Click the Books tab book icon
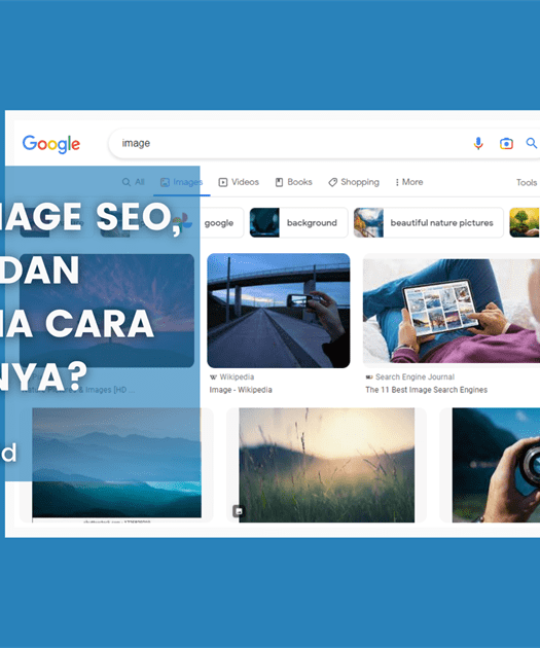Screen dimensions: 540x648 pyautogui.click(x=279, y=182)
